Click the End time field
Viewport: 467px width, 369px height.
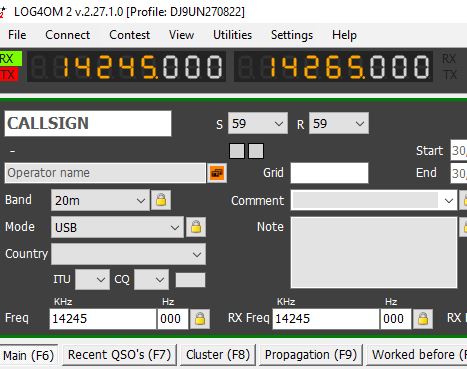[459, 173]
